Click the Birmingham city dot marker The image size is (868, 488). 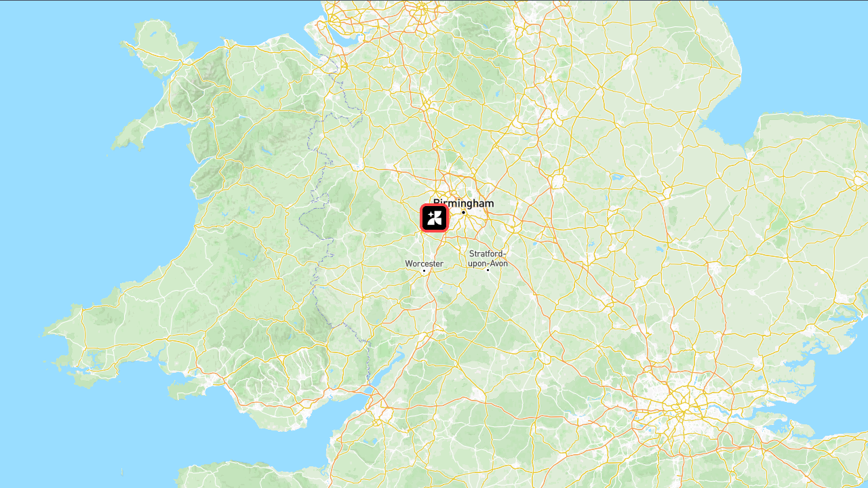[464, 212]
